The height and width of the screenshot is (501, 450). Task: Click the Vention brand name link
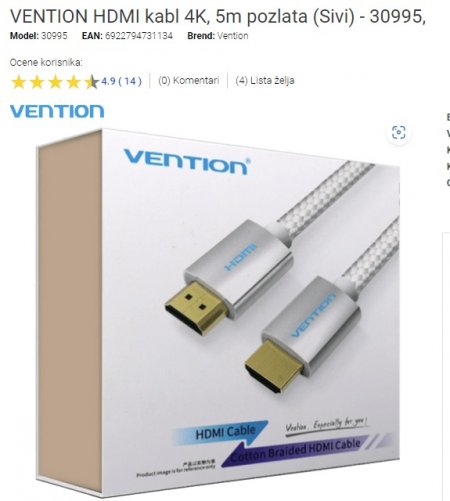coord(233,36)
